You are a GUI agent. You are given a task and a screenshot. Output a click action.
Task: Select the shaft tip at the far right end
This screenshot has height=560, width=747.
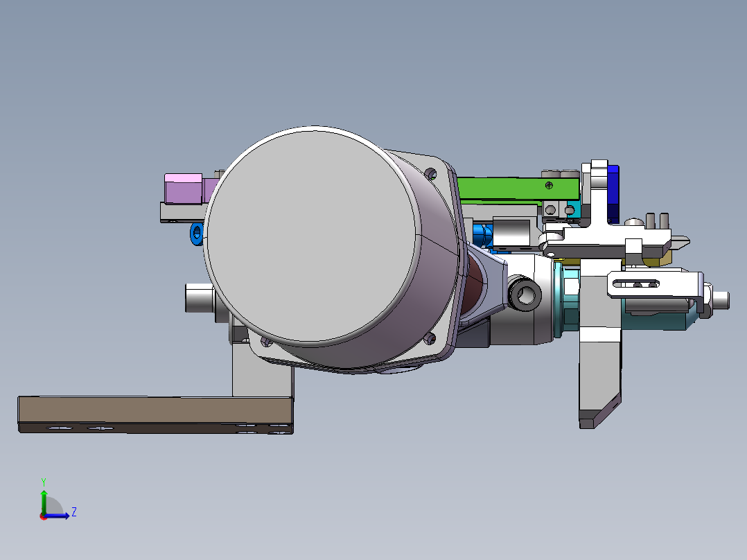(x=721, y=300)
